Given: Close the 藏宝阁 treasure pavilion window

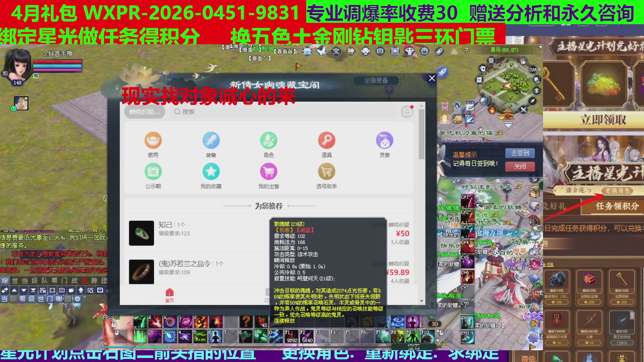Looking at the screenshot, I should (432, 78).
